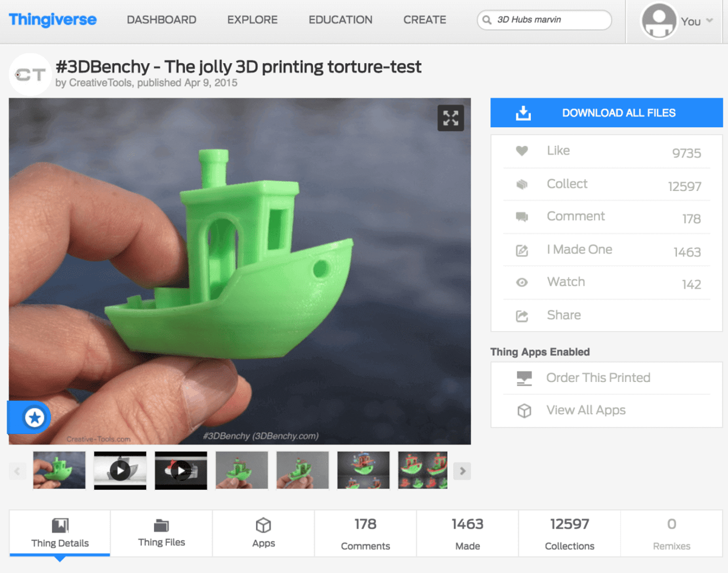Click the Share arrow icon
Image resolution: width=728 pixels, height=573 pixels.
(x=522, y=316)
